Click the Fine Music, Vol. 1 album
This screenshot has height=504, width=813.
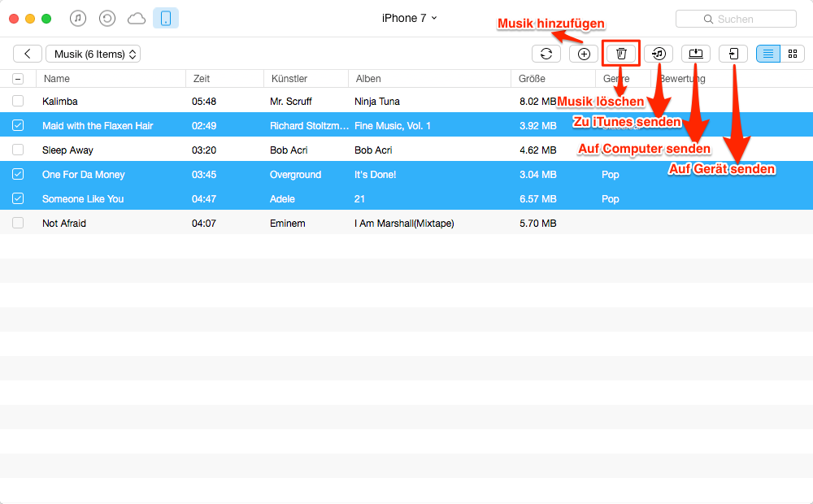pyautogui.click(x=393, y=126)
